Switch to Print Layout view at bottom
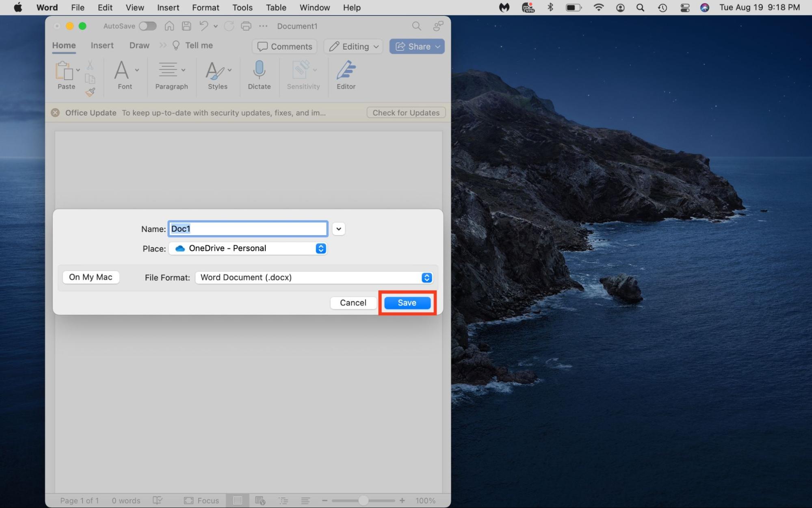The height and width of the screenshot is (508, 812). click(x=238, y=500)
